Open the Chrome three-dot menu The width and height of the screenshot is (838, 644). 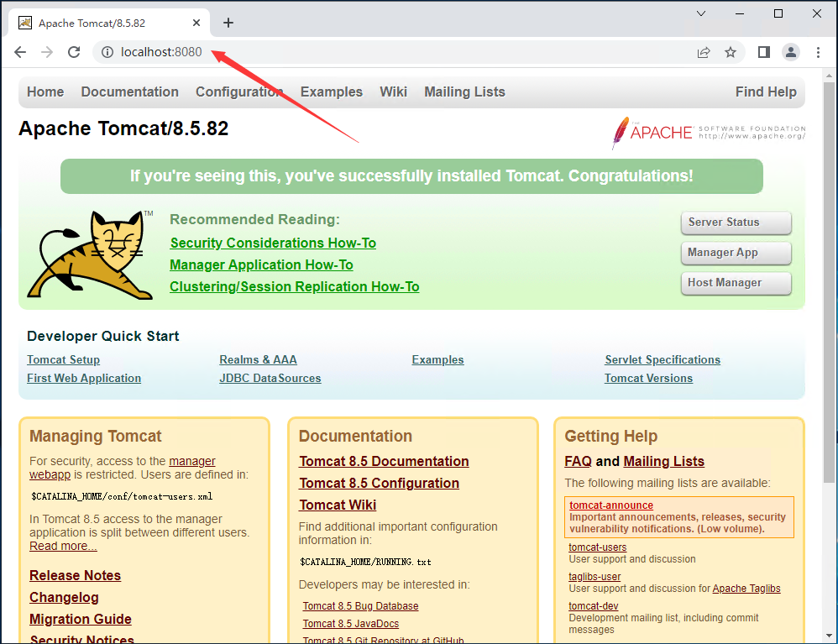[x=818, y=52]
